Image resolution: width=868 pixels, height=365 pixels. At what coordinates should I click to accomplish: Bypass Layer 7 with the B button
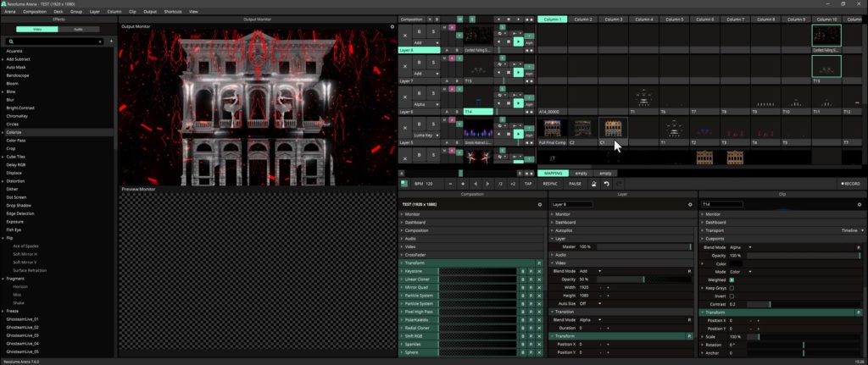pyautogui.click(x=419, y=63)
